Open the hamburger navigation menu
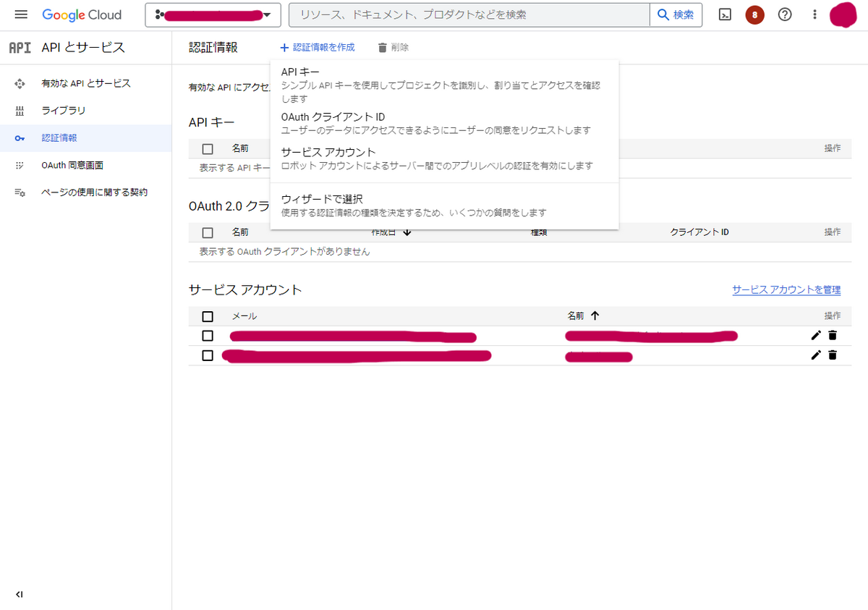Viewport: 868px width, 610px height. pyautogui.click(x=21, y=14)
